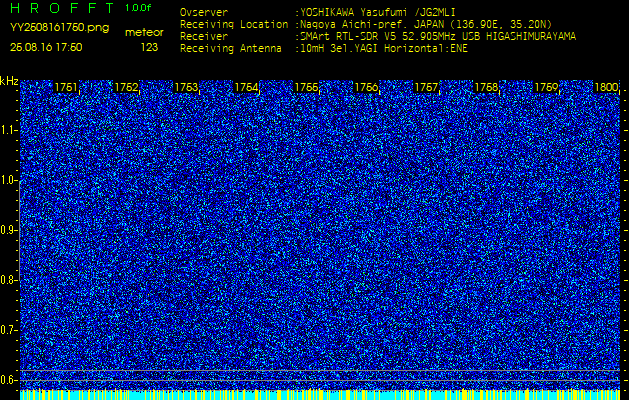The width and height of the screenshot is (629, 400).
Task: Click the meteor count 123
Action: coord(149,47)
